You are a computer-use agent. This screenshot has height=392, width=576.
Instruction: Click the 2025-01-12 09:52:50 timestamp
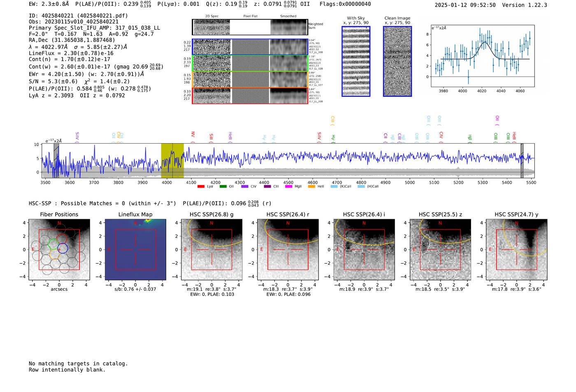pos(465,5)
